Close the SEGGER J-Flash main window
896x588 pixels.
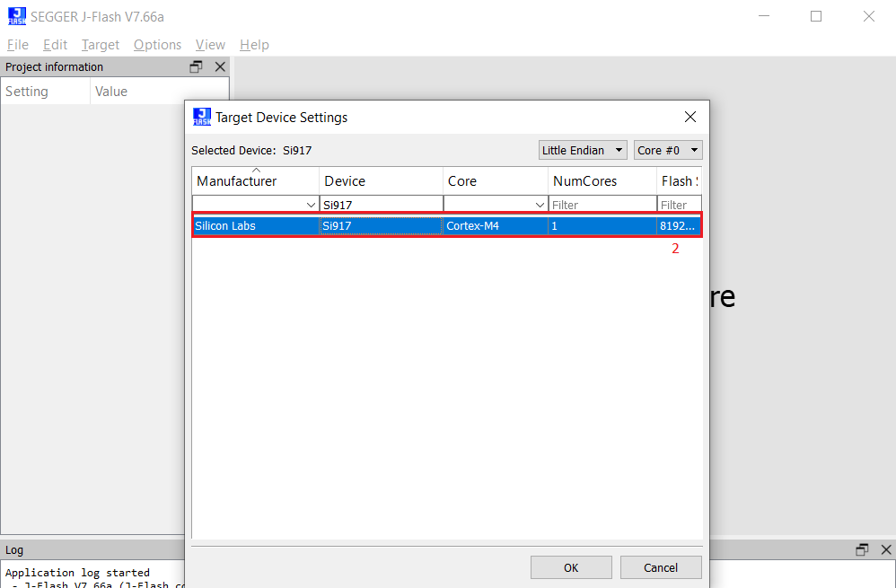tap(869, 16)
